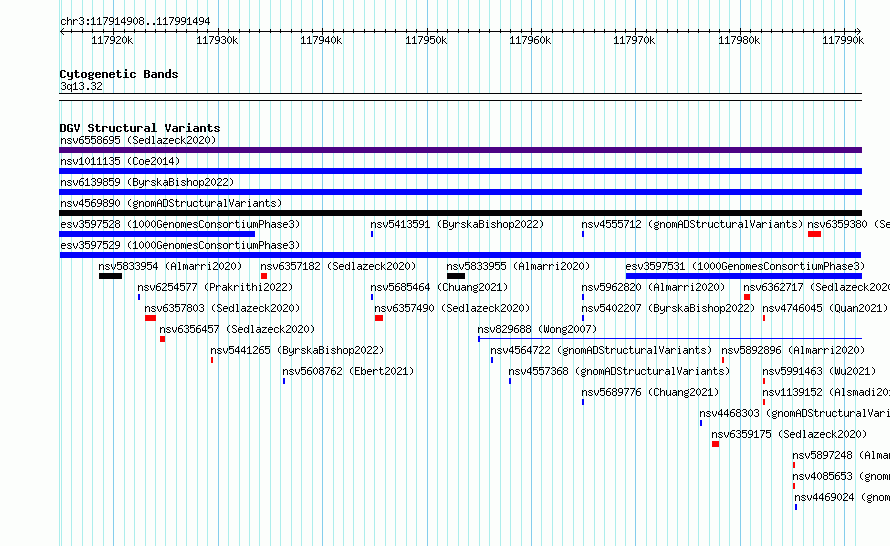Click the blue esv3597531 variant bar
The height and width of the screenshot is (546, 890).
744,276
